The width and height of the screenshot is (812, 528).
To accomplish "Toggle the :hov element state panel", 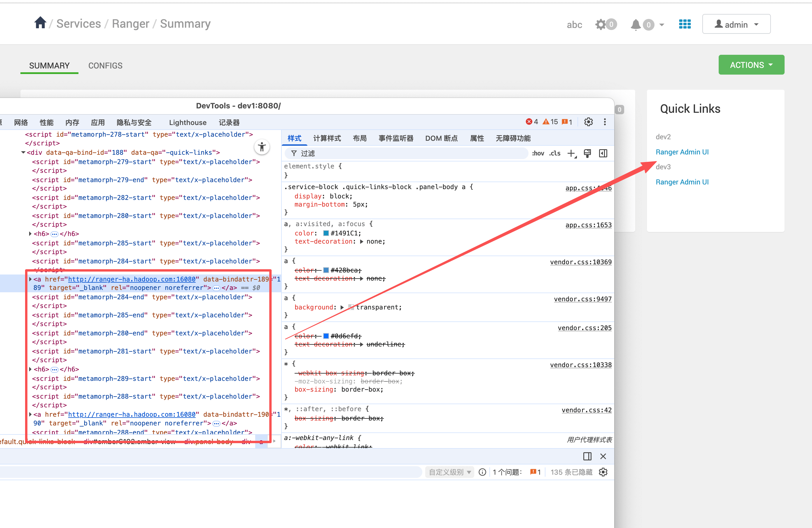I will coord(538,153).
